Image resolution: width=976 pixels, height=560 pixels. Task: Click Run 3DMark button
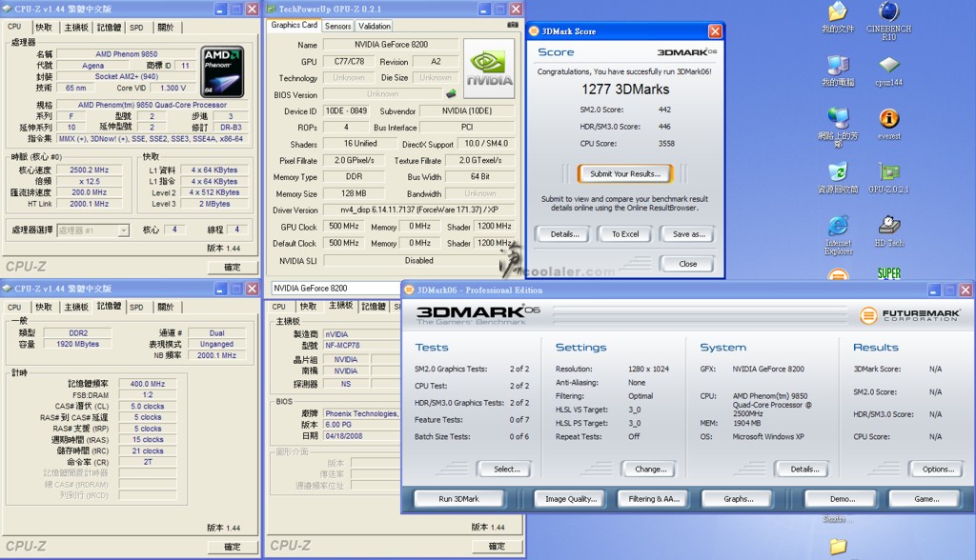pyautogui.click(x=458, y=499)
